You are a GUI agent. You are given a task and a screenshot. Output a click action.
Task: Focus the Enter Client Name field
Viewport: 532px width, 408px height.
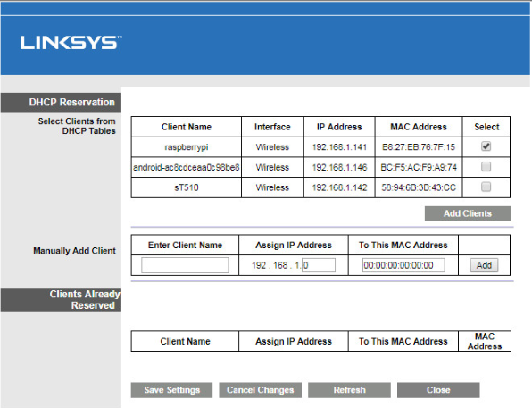185,265
